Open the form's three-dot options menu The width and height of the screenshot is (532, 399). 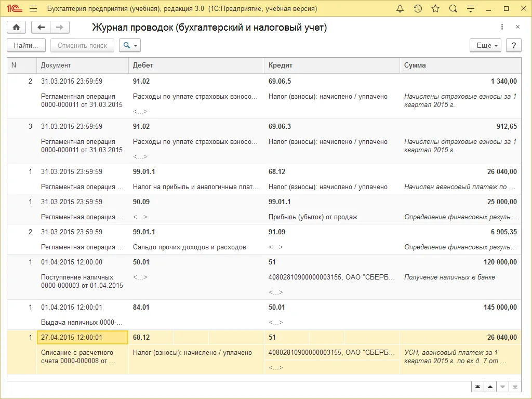[x=502, y=27]
